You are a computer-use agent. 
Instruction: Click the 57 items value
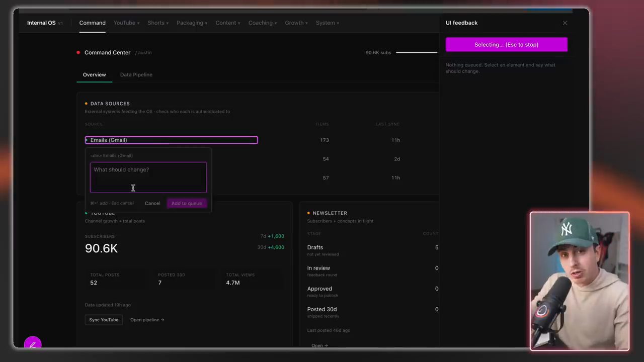tap(326, 178)
